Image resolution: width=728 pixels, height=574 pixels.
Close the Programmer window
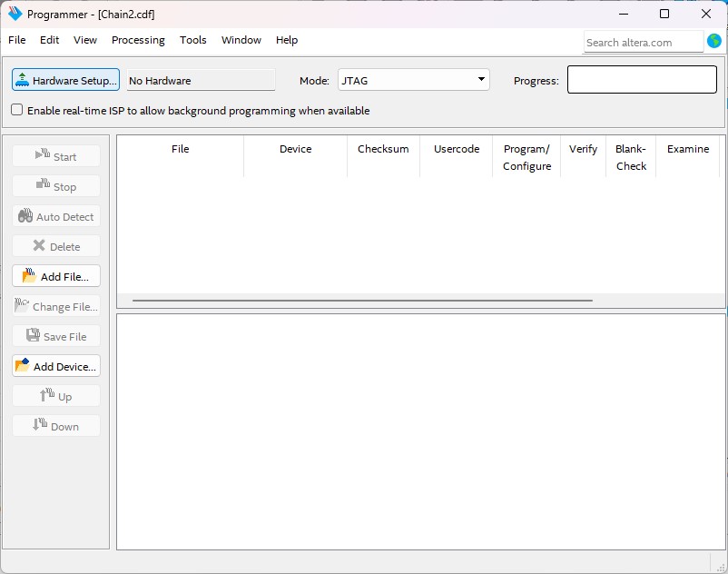point(705,14)
